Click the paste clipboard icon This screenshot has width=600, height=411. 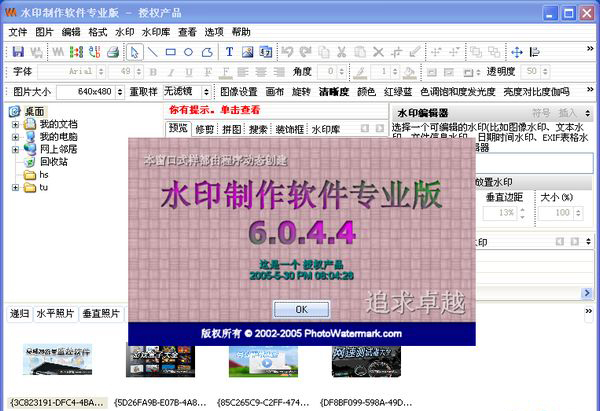pos(360,52)
